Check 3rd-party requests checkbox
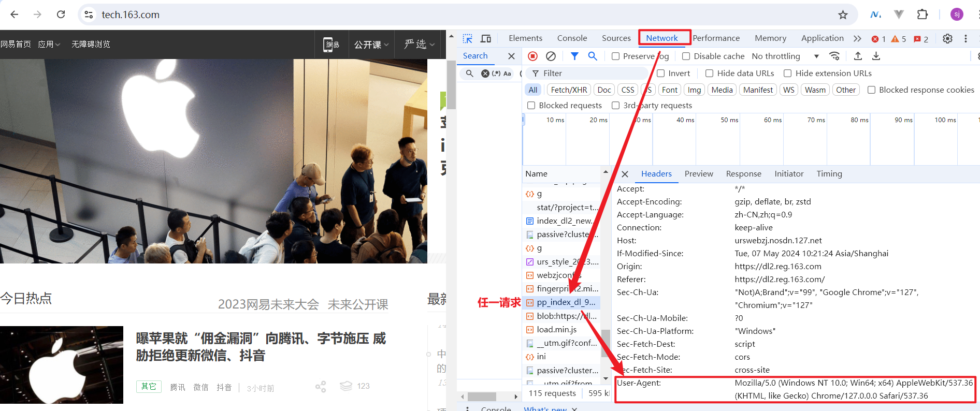Viewport: 980px width, 411px height. [616, 106]
